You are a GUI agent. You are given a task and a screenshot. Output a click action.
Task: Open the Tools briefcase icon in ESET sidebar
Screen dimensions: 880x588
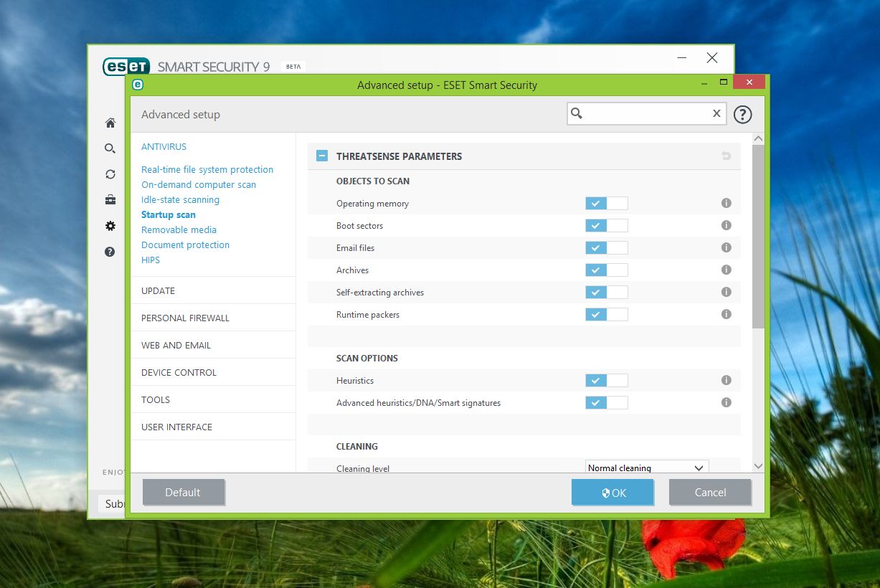coord(110,200)
